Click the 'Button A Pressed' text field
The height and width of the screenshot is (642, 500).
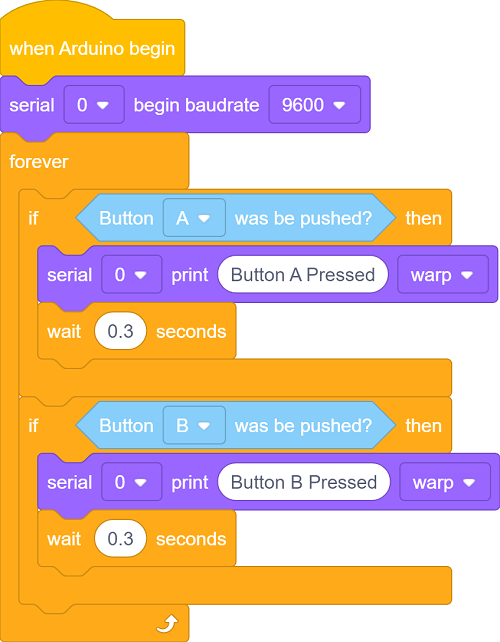click(303, 275)
